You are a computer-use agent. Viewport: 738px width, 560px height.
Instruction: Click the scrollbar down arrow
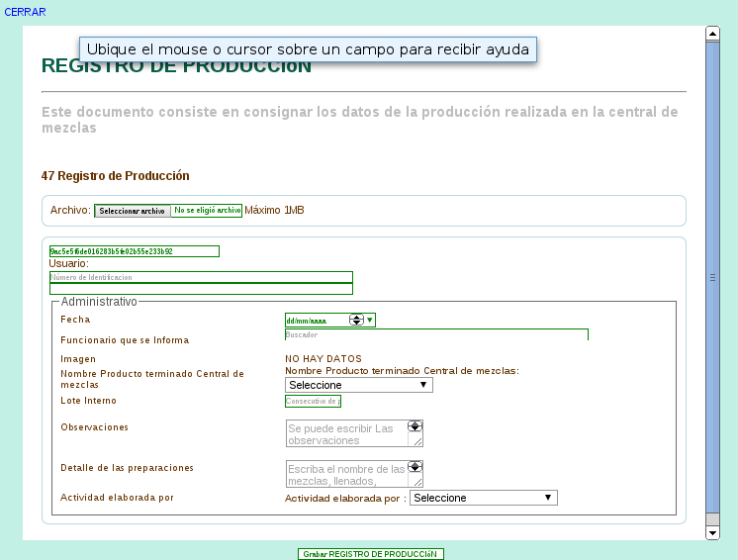click(x=711, y=532)
